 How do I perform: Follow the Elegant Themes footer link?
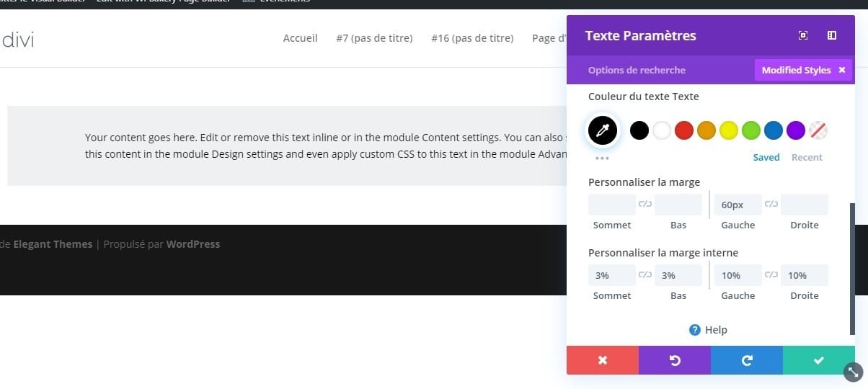[53, 244]
